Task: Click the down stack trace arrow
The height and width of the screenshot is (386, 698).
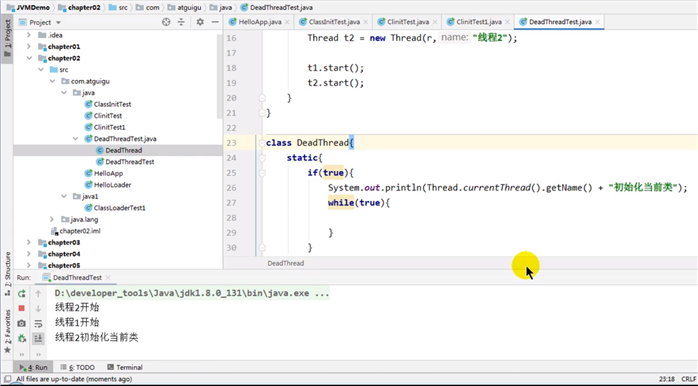Action: tap(38, 308)
